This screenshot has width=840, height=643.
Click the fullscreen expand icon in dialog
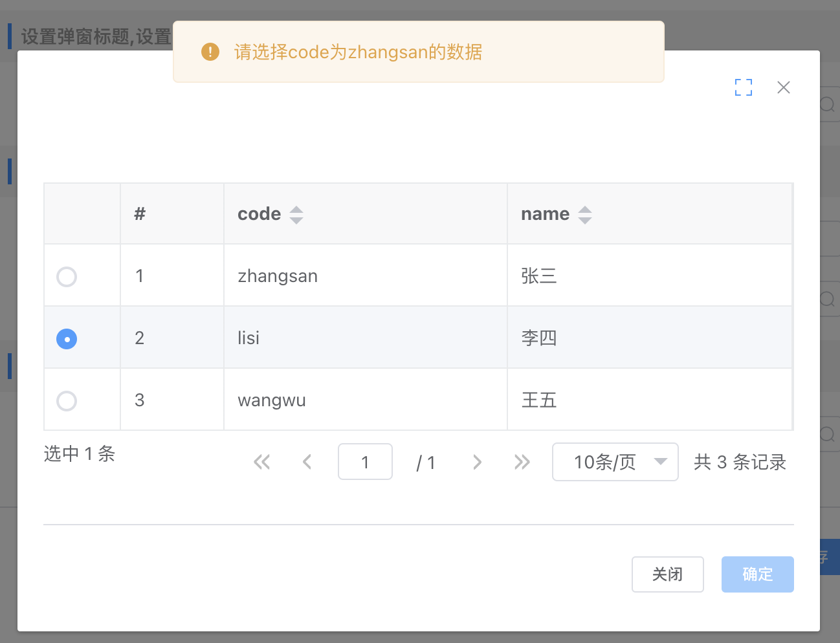744,87
